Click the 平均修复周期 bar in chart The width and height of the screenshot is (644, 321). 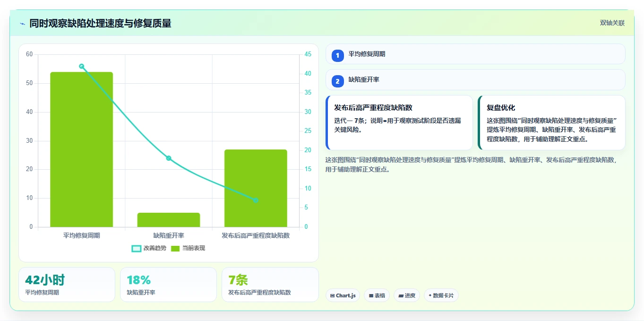click(82, 149)
